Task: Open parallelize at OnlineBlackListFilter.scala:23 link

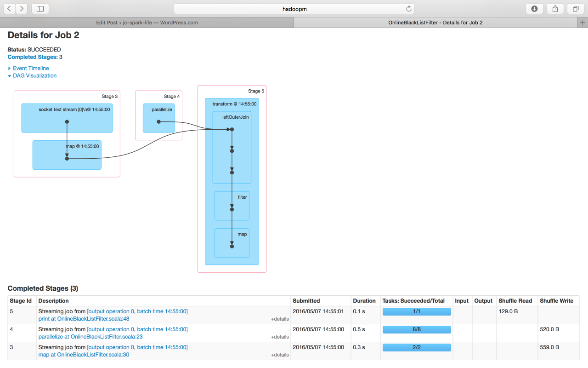Action: [90, 337]
